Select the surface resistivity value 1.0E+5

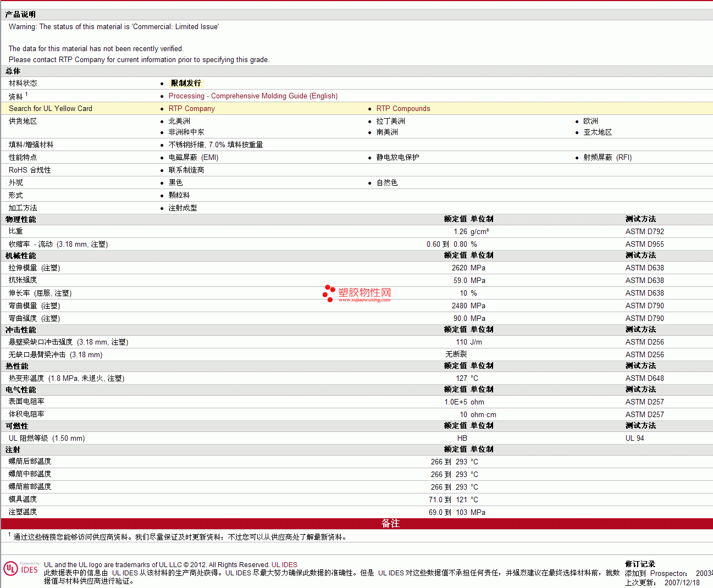coord(456,402)
